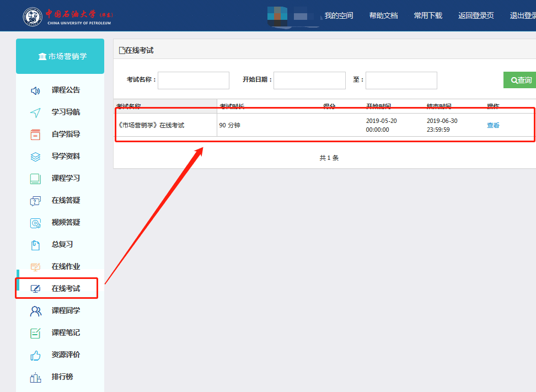The width and height of the screenshot is (536, 392).
Task: Click the blurred user avatar in header
Action: coord(277,16)
